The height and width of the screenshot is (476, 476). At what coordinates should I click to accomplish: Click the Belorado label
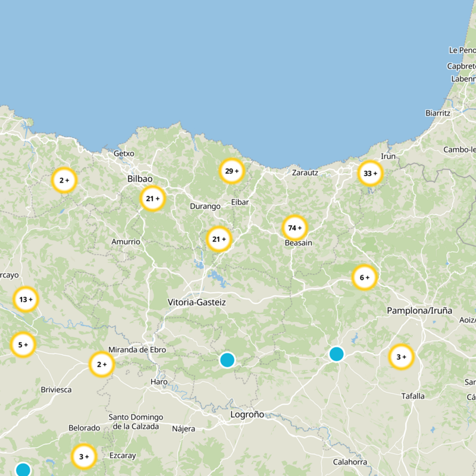coord(84,428)
